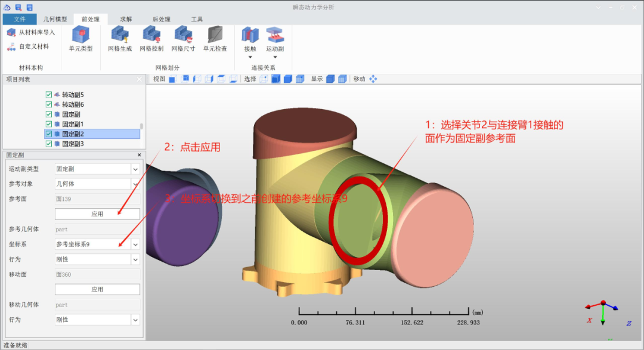Click the 移动面 field showing 面360
644x350 pixels.
97,274
